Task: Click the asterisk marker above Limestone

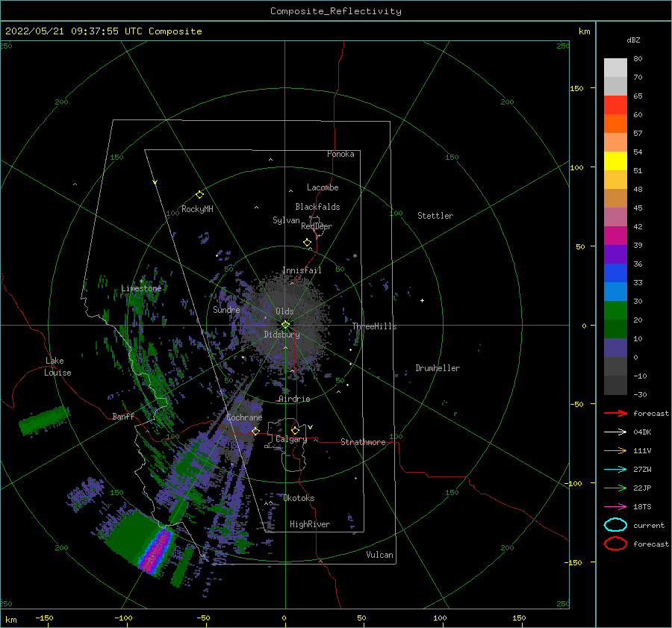Action: 141,282
